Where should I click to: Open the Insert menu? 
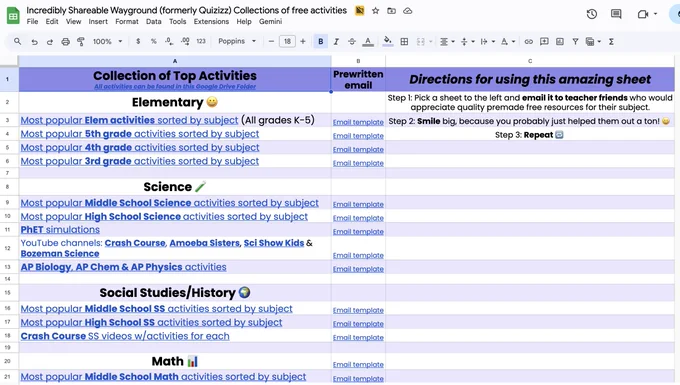click(98, 21)
